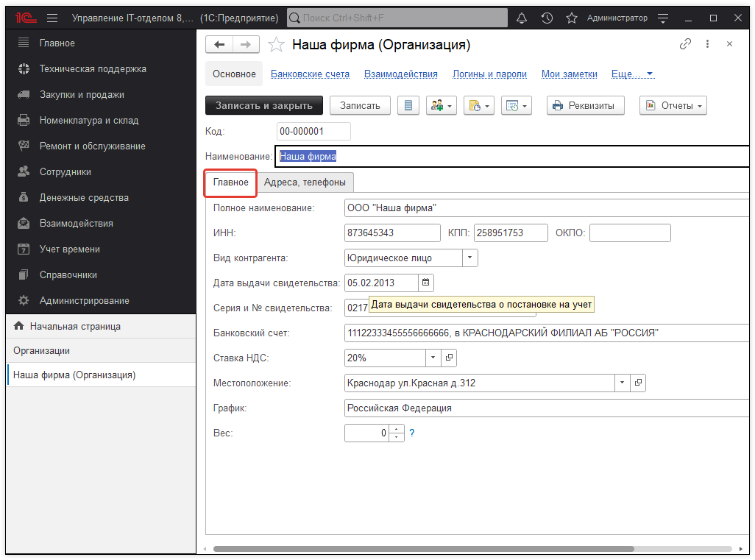Image resolution: width=755 pixels, height=560 pixels.
Task: Expand the Вид контрагента dropdown
Action: point(469,258)
